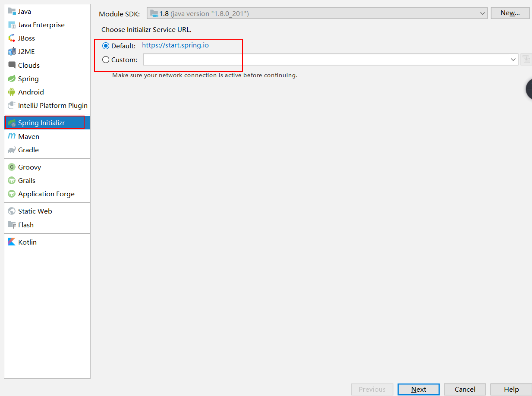Click the Android robot icon
This screenshot has height=396, width=532.
pyautogui.click(x=12, y=92)
